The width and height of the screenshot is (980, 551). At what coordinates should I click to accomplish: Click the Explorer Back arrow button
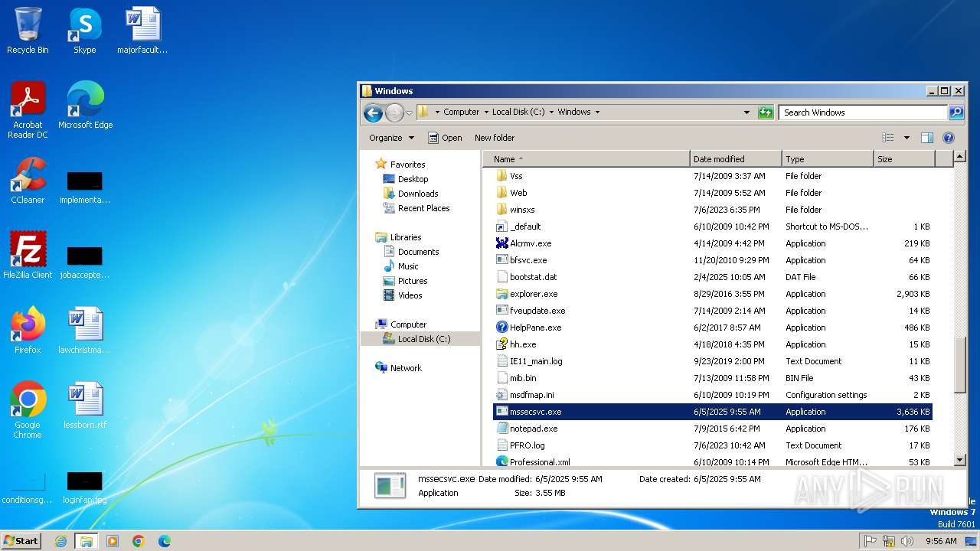coord(373,112)
